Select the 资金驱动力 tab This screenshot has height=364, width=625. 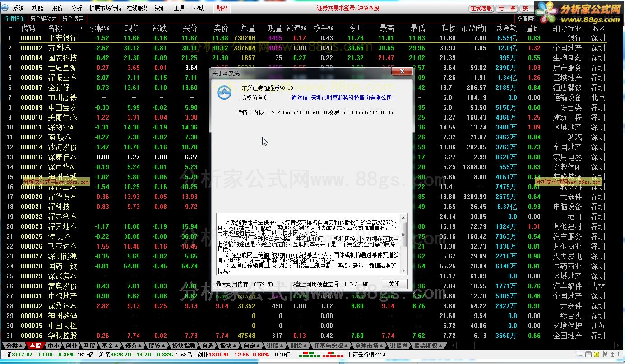coord(44,18)
